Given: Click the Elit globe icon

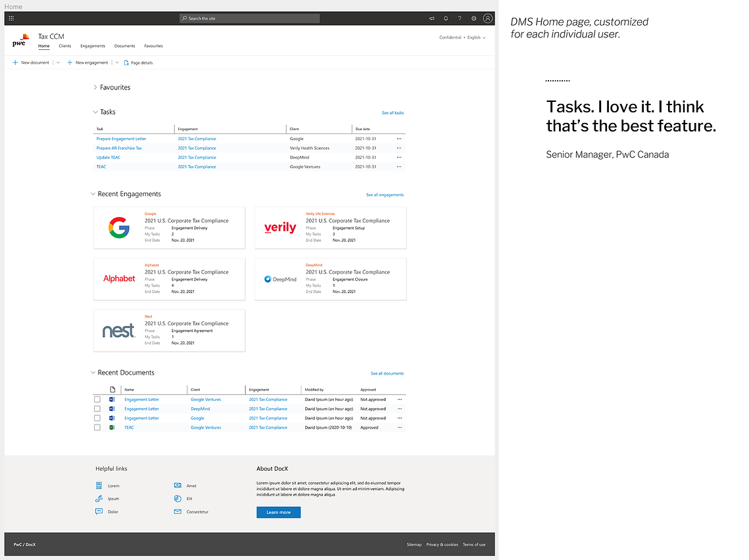Looking at the screenshot, I should [x=178, y=498].
